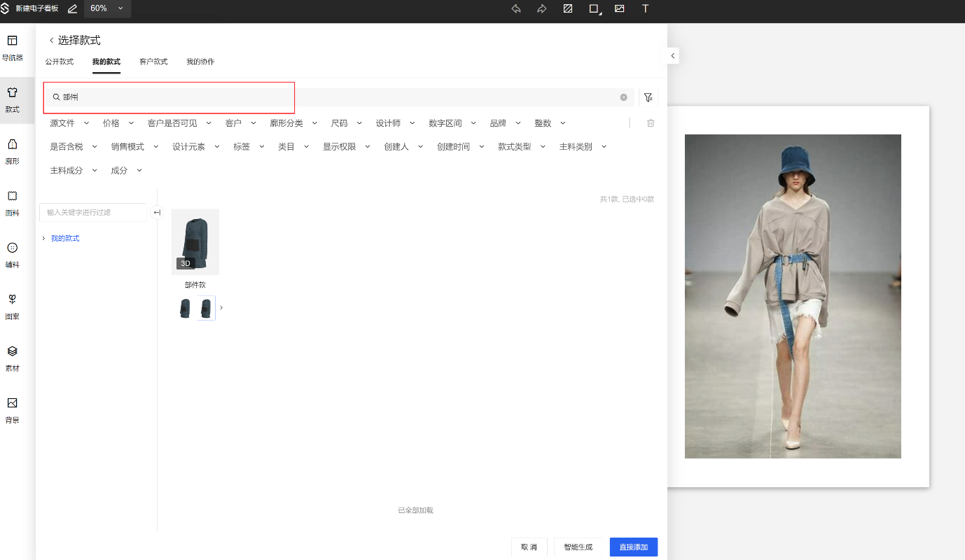Click the redo arrow in top toolbar
Viewport: 965px width, 560px height.
coord(541,9)
